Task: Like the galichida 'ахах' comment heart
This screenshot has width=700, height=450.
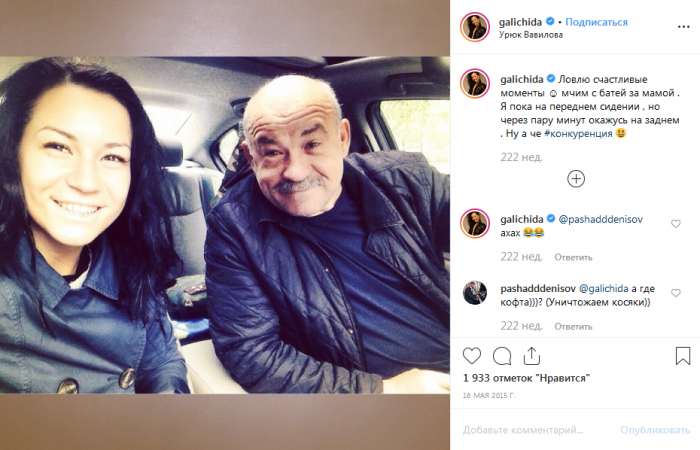Action: [675, 224]
